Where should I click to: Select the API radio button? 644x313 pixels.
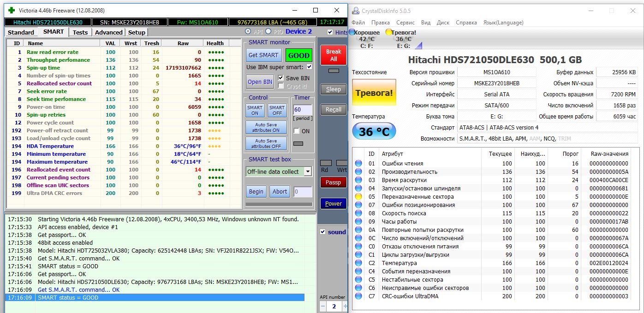point(248,31)
